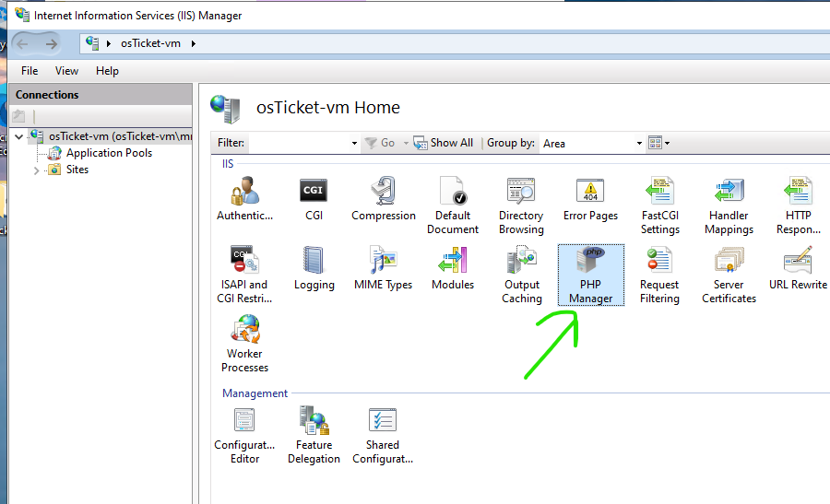Open the Filter dropdown arrow
The width and height of the screenshot is (830, 504).
pos(354,144)
